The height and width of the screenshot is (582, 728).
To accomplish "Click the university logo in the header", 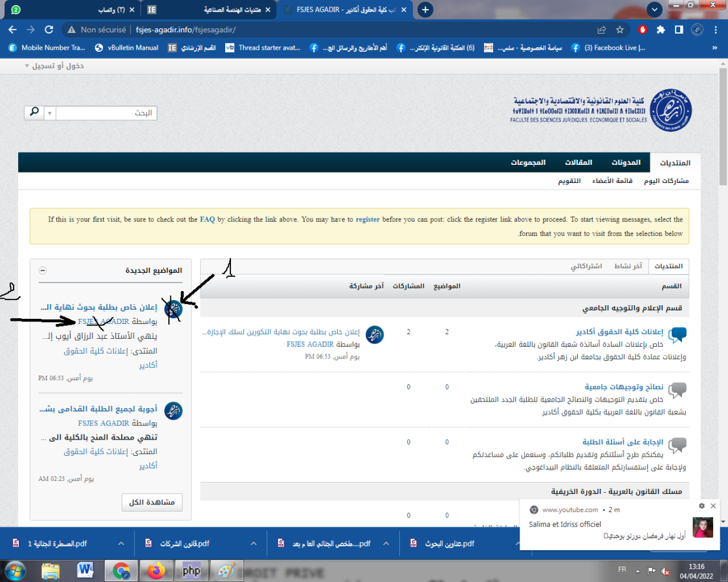I will pyautogui.click(x=670, y=110).
